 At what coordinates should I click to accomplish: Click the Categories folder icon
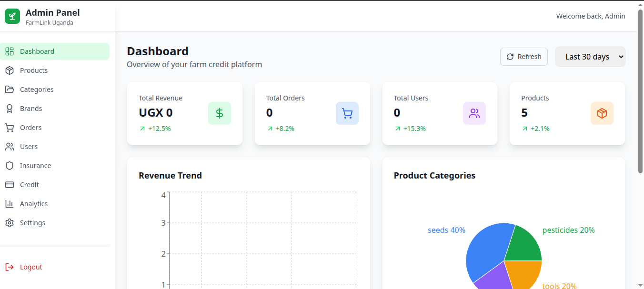click(10, 90)
